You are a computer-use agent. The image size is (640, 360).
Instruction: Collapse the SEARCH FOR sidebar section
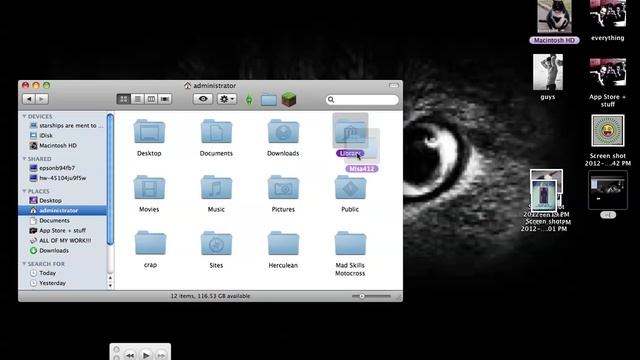(x=24, y=264)
